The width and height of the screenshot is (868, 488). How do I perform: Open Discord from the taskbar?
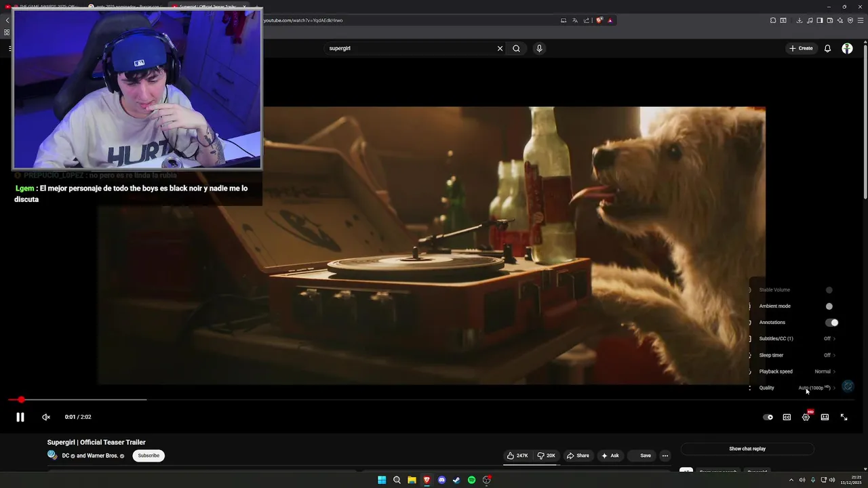coord(441,480)
